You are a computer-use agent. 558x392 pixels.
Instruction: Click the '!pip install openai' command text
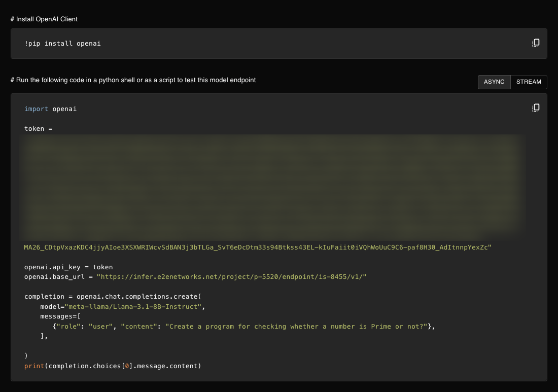(x=62, y=44)
